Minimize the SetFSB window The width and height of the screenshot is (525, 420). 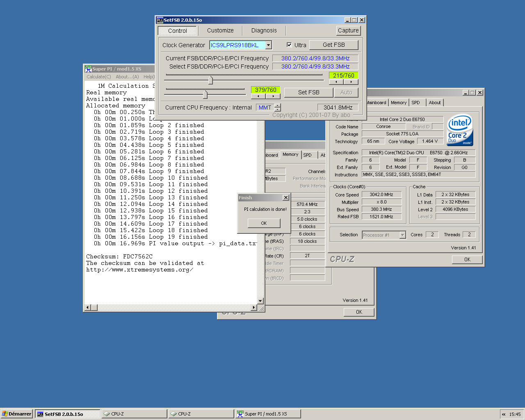[x=347, y=20]
